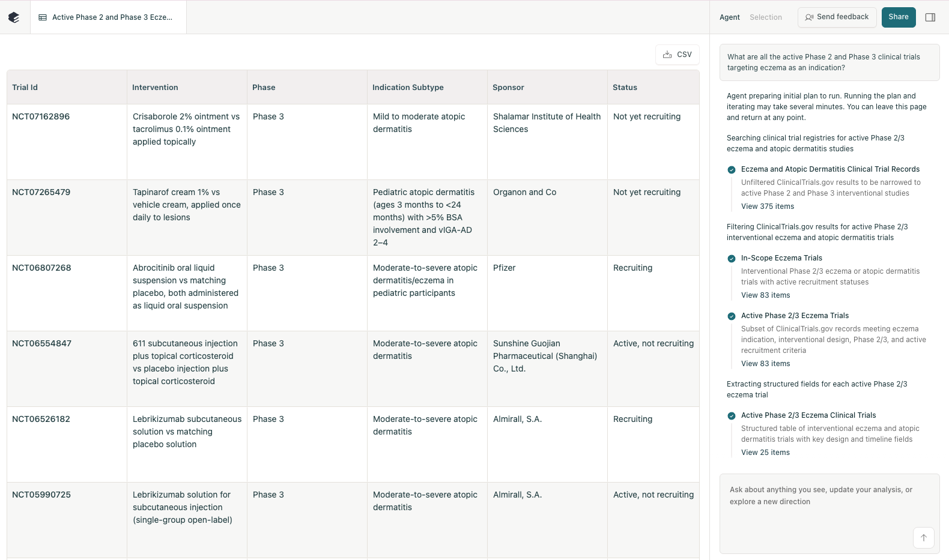Select trial NCT06807268 cell
Screen dimensions: 949x560
click(41, 268)
